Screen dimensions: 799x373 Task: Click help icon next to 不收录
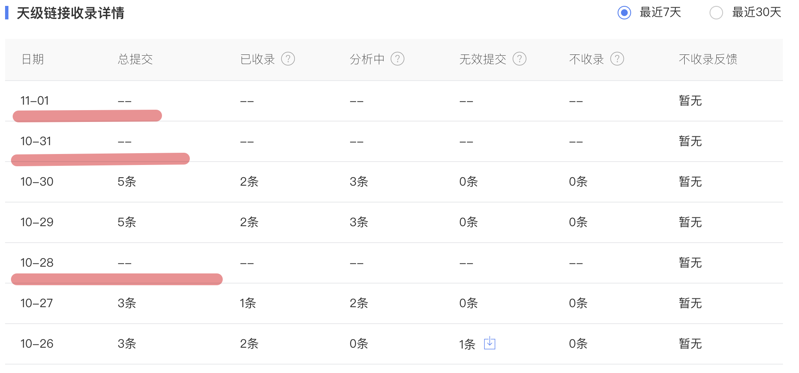coord(617,59)
